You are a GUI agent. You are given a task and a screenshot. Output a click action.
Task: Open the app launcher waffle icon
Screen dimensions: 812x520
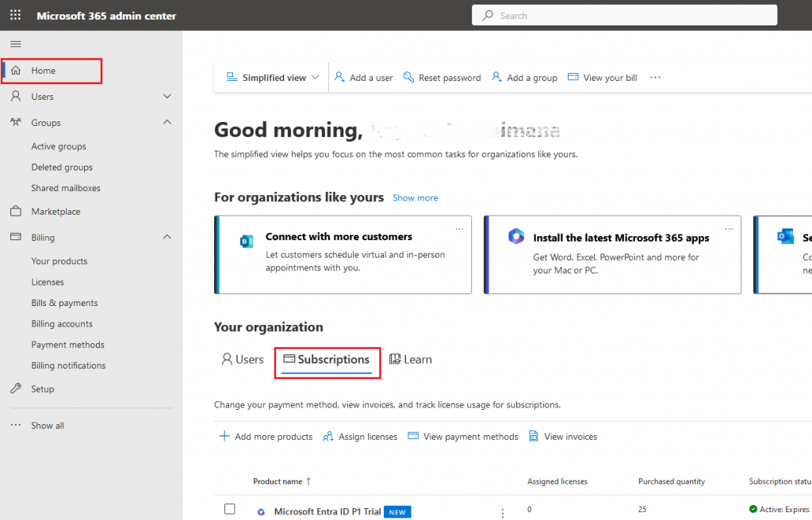[x=15, y=16]
